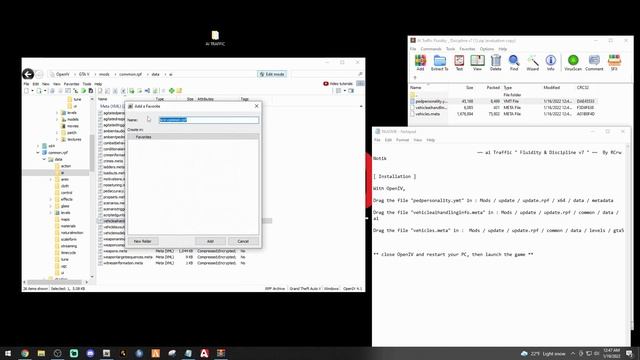
Task: Open the Format menu in Notepad
Action: 402,140
